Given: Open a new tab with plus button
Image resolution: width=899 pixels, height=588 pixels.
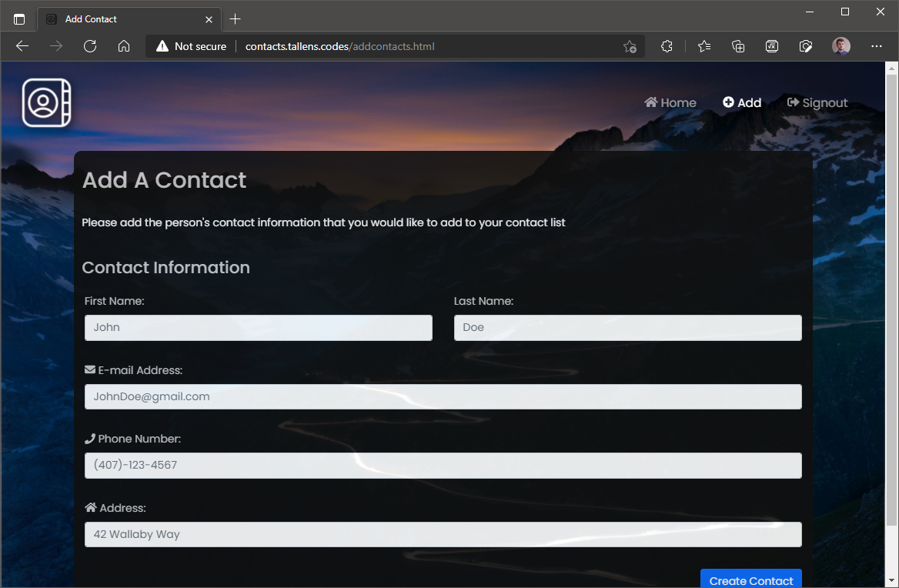Looking at the screenshot, I should (236, 19).
